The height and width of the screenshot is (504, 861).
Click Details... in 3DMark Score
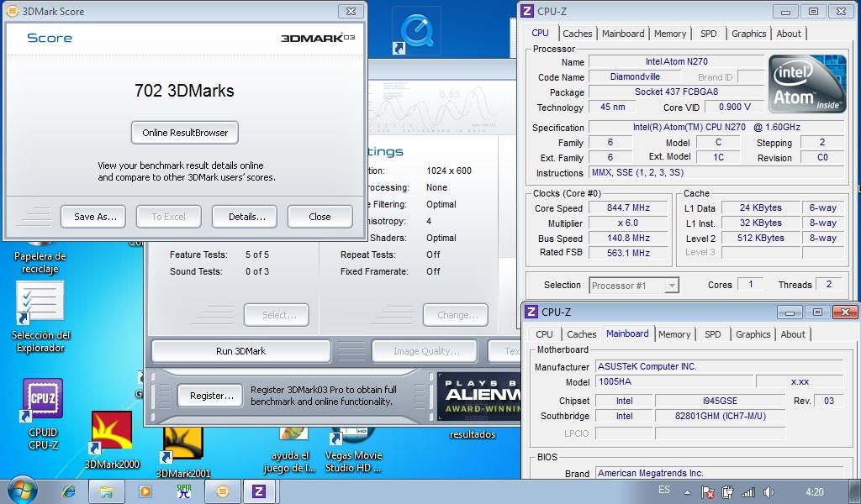point(245,217)
